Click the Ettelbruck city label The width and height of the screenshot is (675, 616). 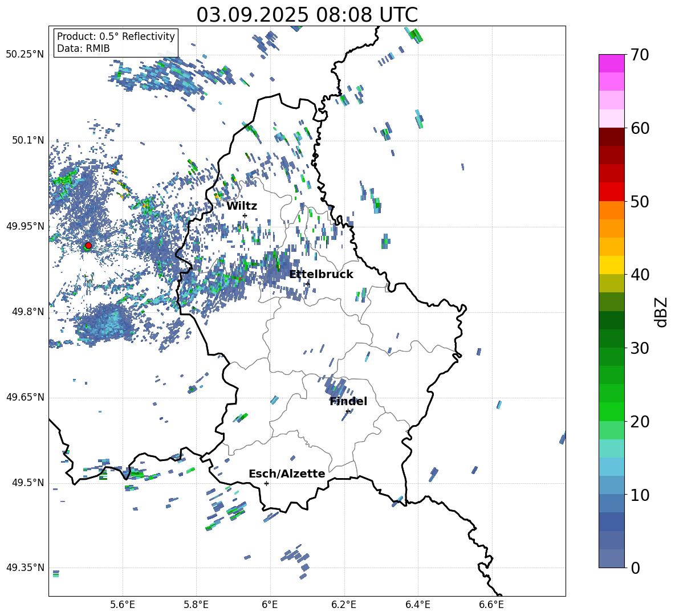click(321, 275)
